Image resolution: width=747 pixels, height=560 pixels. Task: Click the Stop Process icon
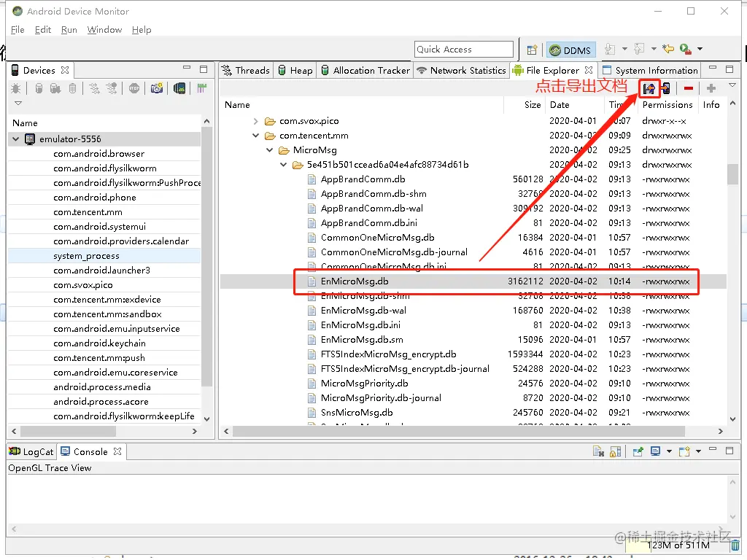coord(134,88)
